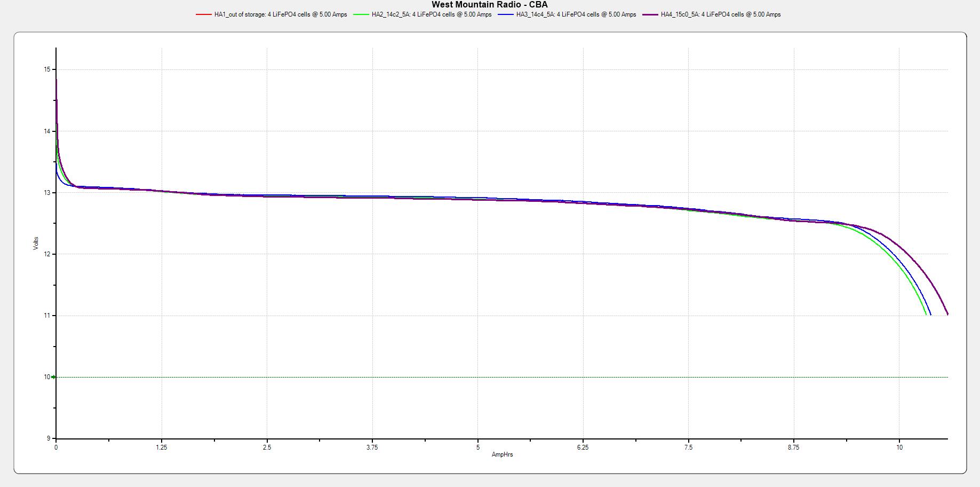This screenshot has width=980, height=487.
Task: Click the purple line swatch for HA4_15c0_5A
Action: [650, 15]
